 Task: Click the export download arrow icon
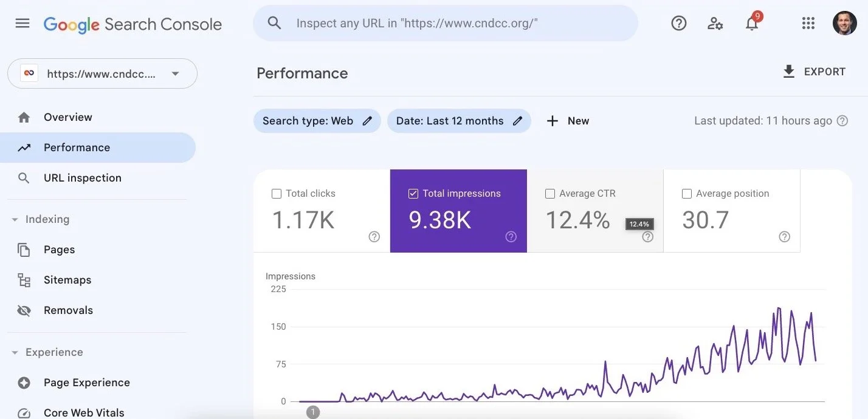(788, 72)
